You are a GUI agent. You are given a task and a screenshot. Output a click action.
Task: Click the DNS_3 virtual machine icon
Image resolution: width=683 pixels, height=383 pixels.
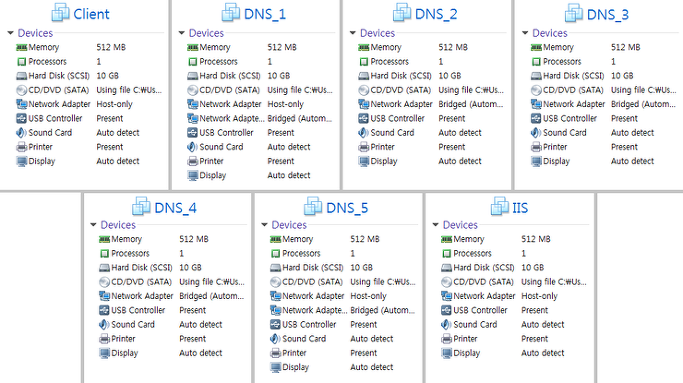pyautogui.click(x=574, y=13)
